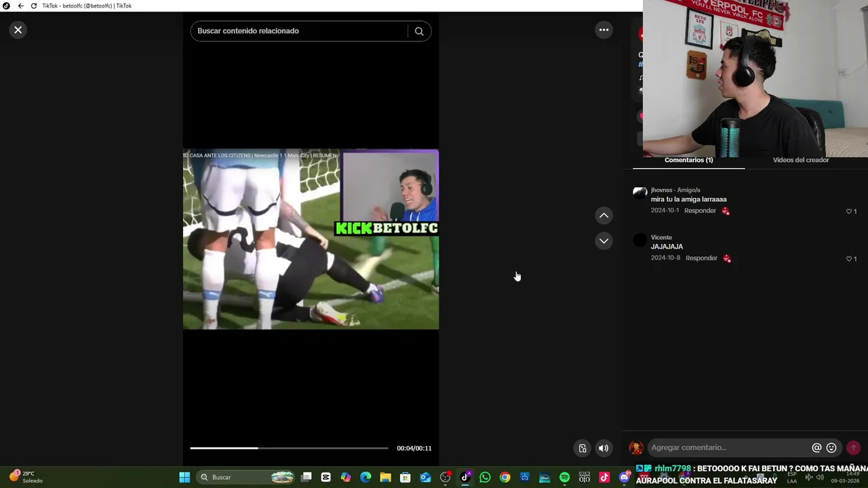Open Task View on taskbar
868x488 pixels.
pyautogui.click(x=307, y=477)
